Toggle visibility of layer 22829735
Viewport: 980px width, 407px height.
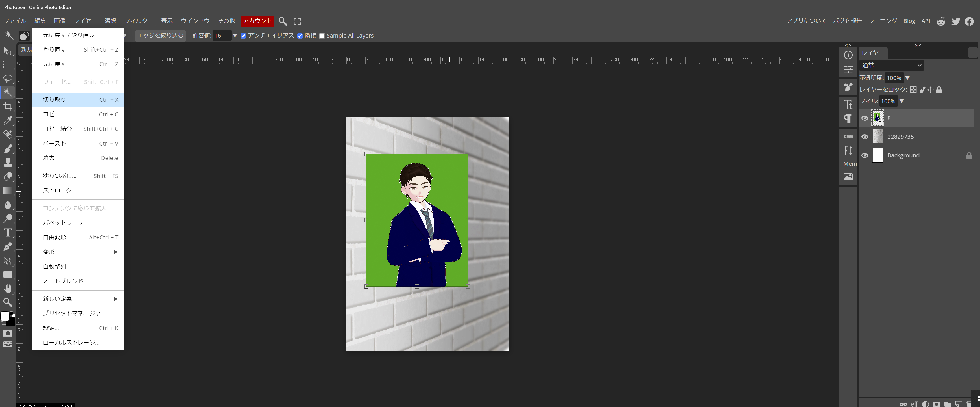[865, 137]
